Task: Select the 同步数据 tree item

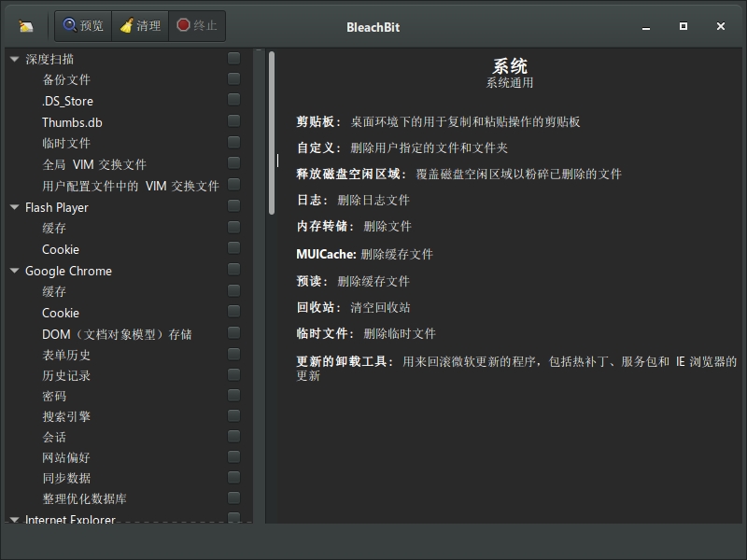Action: coord(68,478)
